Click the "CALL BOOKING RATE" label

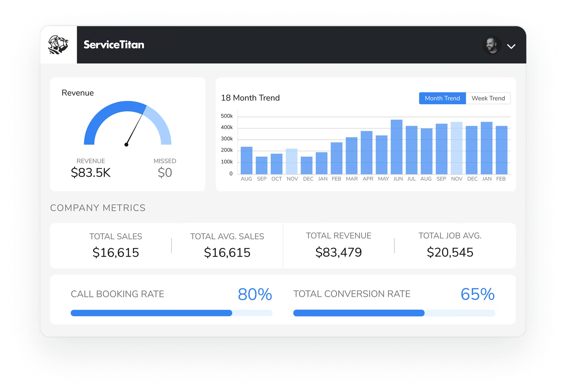pyautogui.click(x=117, y=294)
